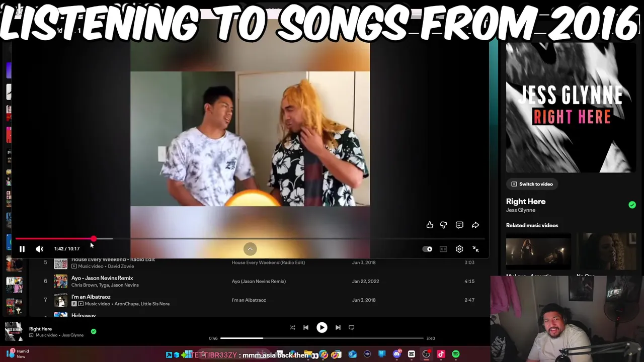644x362 pixels.
Task: Click the saved checkmark in now playing bar
Action: 94,331
